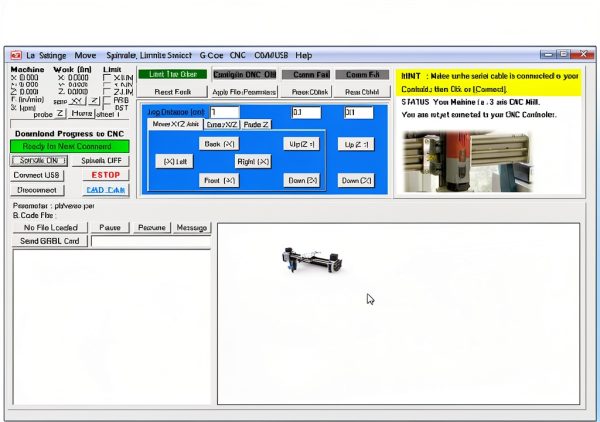Click the Disconnect button
Screen dimensions: 600x422
coord(37,190)
